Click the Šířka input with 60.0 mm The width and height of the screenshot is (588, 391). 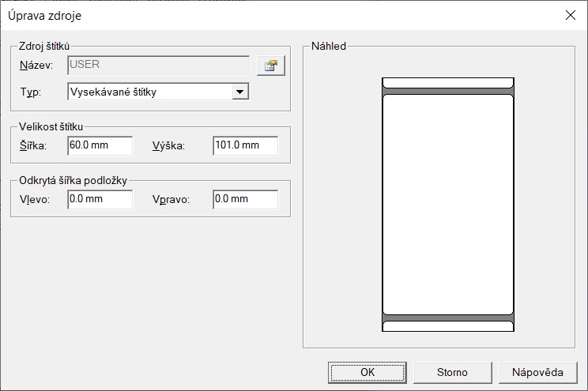[100, 146]
